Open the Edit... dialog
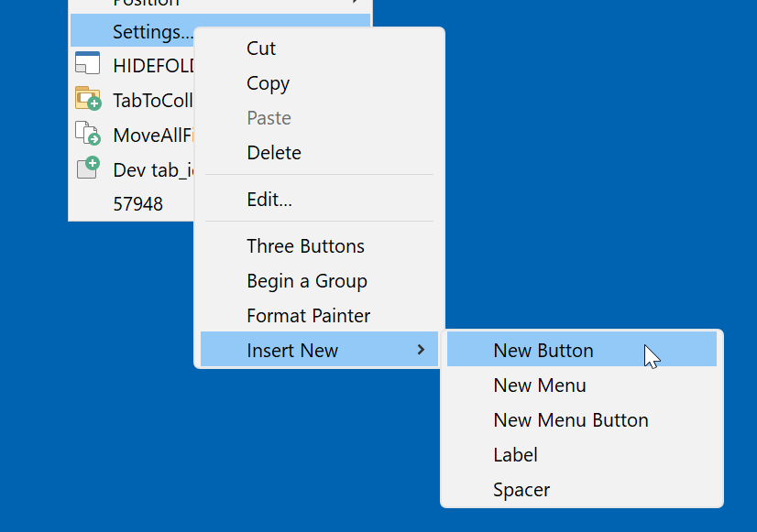 pos(269,199)
